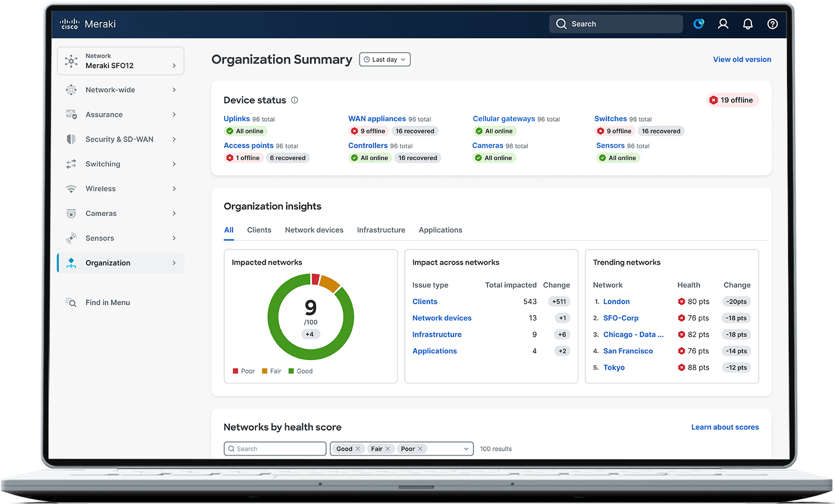Open the Switching section
This screenshot has width=835, height=504.
pyautogui.click(x=102, y=164)
